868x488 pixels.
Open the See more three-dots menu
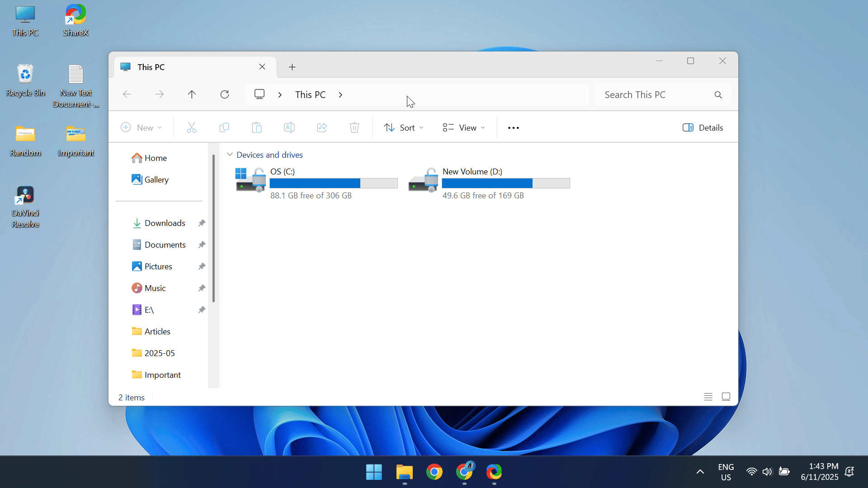(514, 128)
